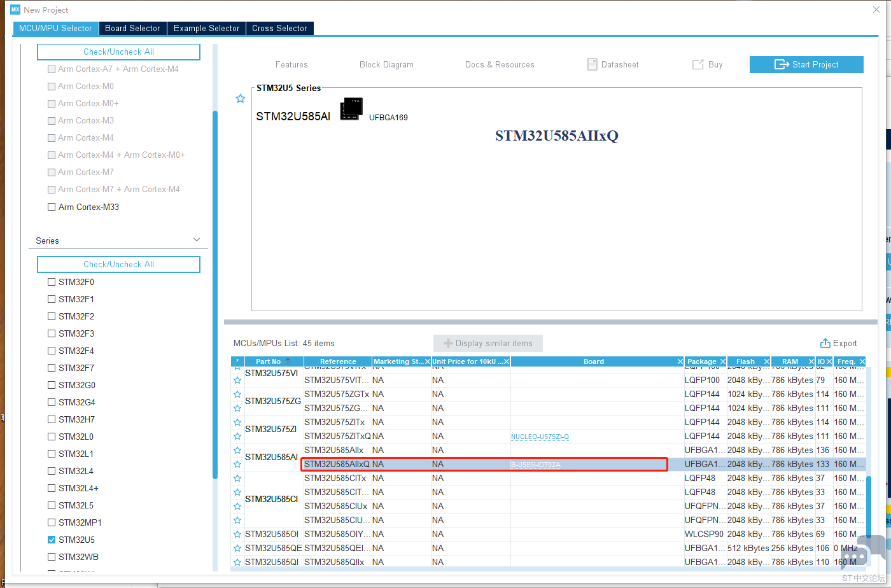Check the STM32F0 series checkbox
This screenshot has width=891, height=588.
click(x=52, y=282)
